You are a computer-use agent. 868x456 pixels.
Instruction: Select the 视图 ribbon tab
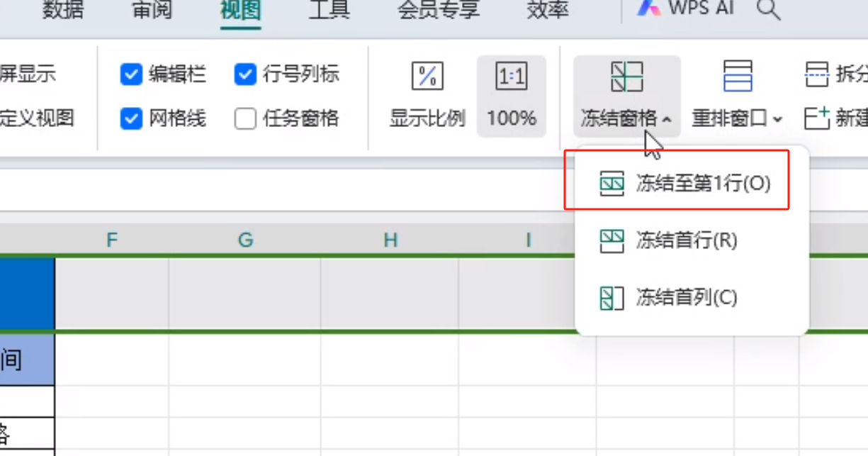(x=240, y=10)
